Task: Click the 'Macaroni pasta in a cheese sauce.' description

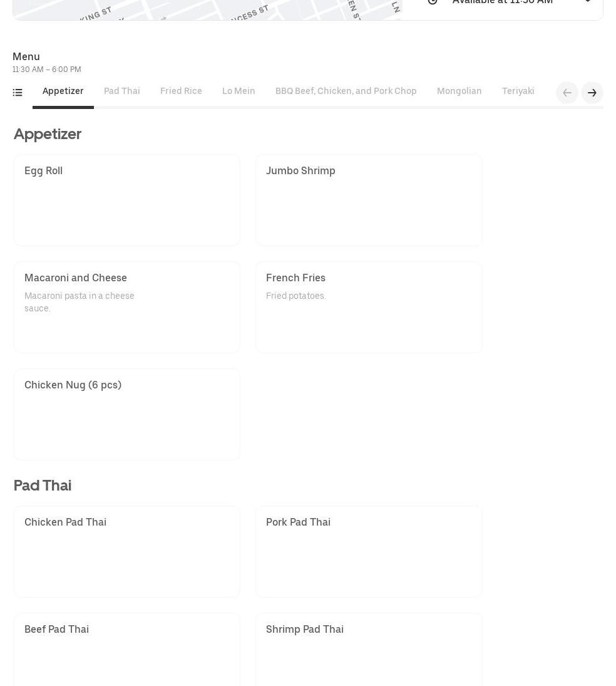Action: pos(79,302)
